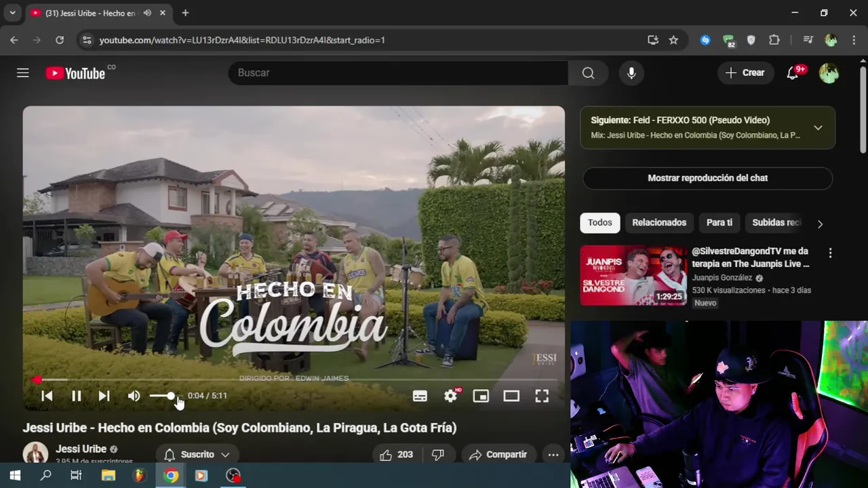Go forward in the browser

(37, 40)
